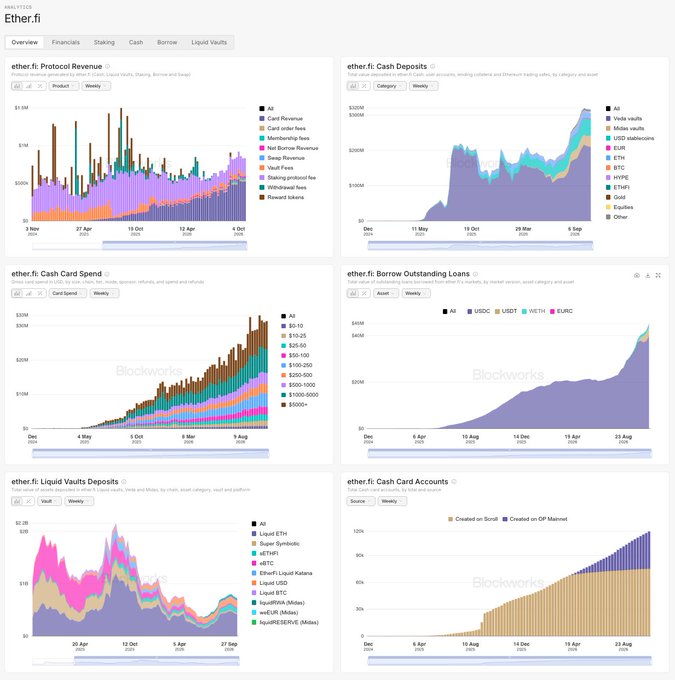The image size is (675, 680).
Task: Open Source dropdown in Cash Card Accounts
Action: 360,501
